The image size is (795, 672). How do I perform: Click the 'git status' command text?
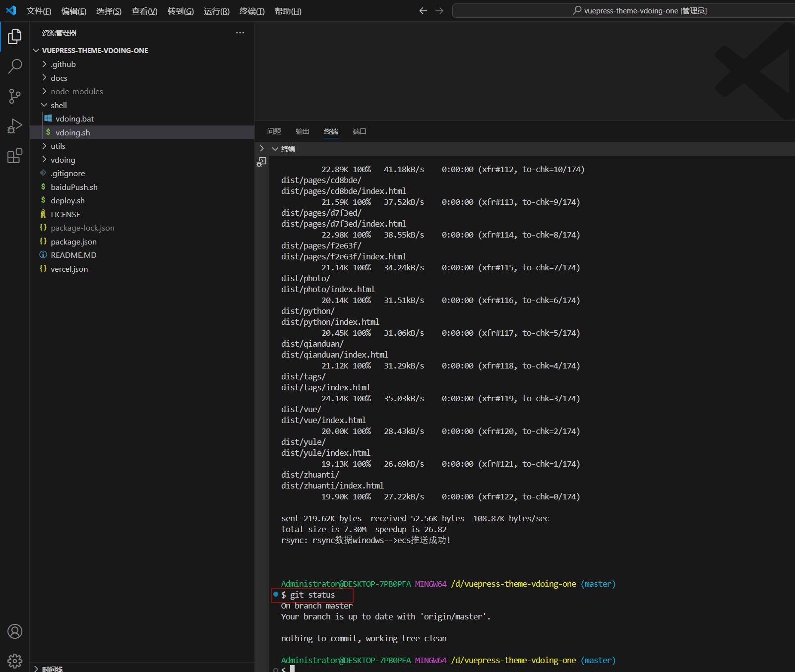[312, 595]
